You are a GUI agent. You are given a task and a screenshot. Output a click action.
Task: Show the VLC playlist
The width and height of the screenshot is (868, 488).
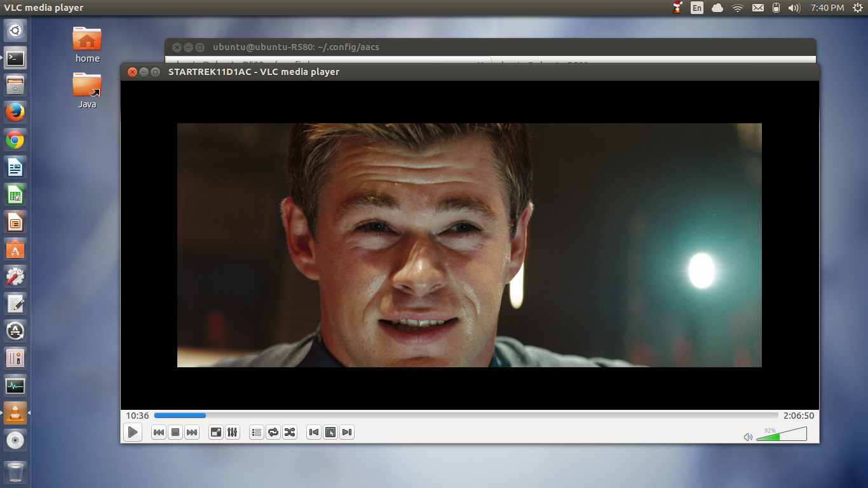(x=257, y=433)
